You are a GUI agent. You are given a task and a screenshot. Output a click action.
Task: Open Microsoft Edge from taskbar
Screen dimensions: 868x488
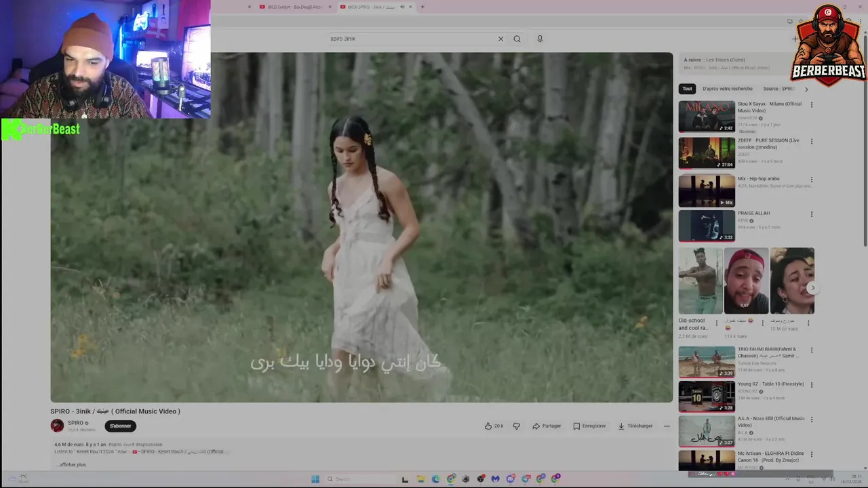tap(435, 479)
